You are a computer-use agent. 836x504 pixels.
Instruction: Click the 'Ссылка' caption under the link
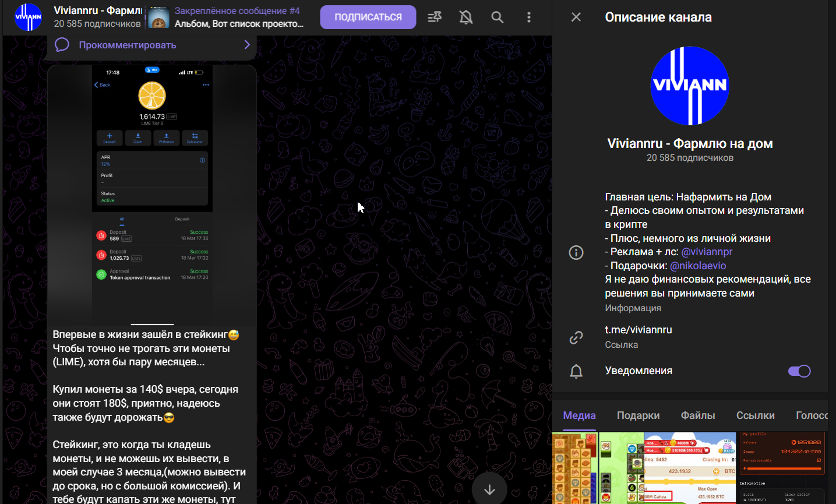(621, 345)
